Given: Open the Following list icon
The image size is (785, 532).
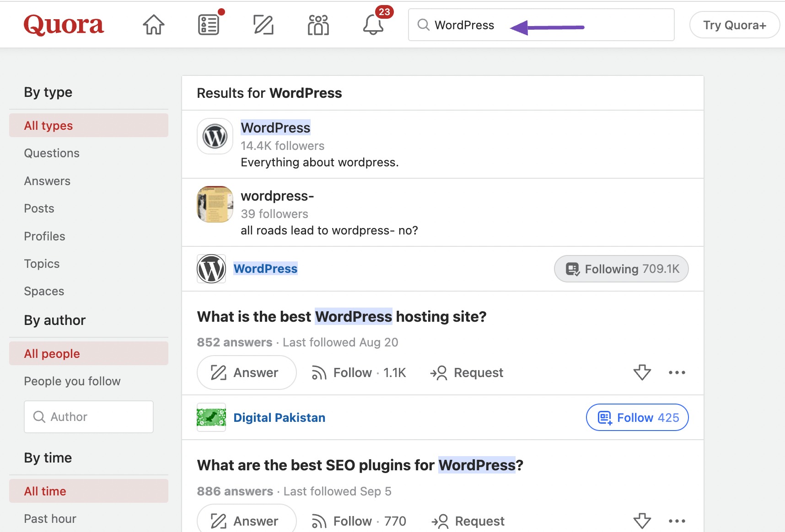Looking at the screenshot, I should click(209, 25).
